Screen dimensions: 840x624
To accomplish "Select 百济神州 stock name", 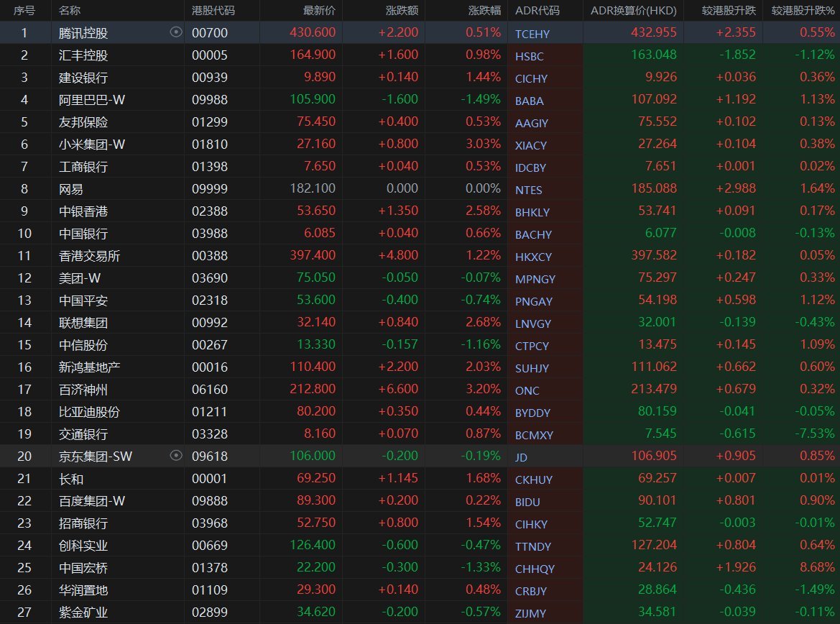I will coord(83,389).
